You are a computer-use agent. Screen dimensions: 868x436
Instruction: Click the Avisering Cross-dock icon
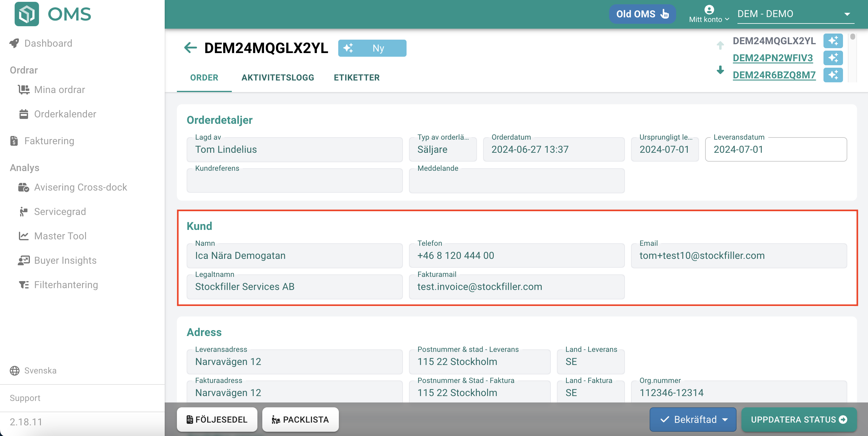[23, 187]
